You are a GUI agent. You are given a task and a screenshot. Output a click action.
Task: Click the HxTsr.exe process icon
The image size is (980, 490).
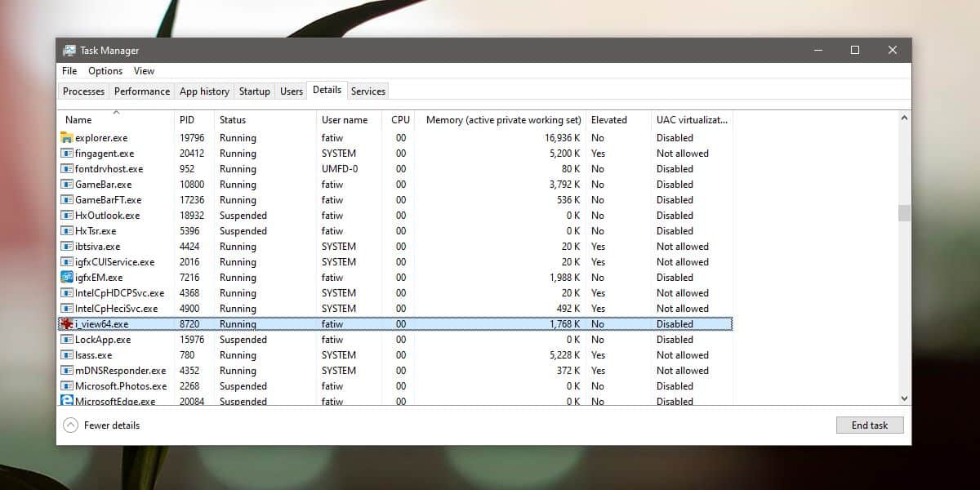(x=67, y=231)
